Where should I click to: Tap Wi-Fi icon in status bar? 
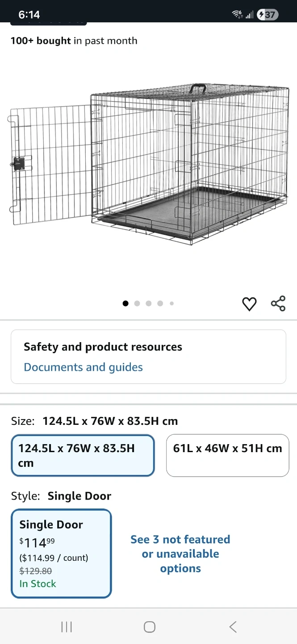(237, 15)
